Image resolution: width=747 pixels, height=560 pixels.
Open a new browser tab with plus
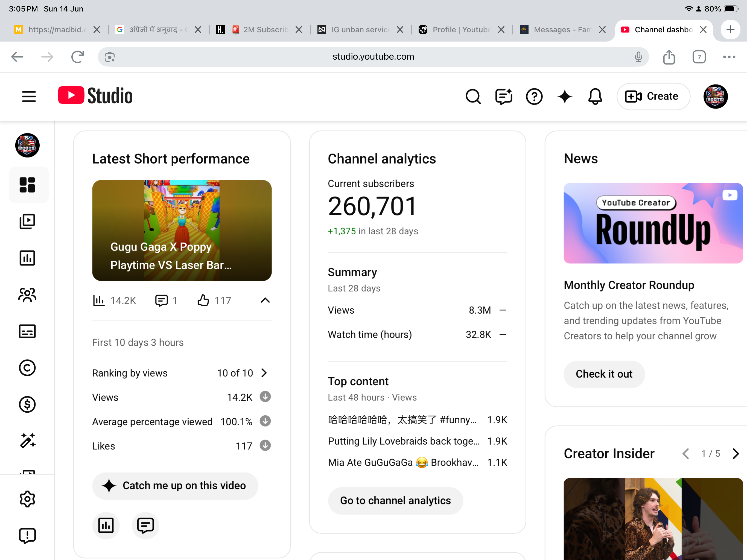click(730, 30)
